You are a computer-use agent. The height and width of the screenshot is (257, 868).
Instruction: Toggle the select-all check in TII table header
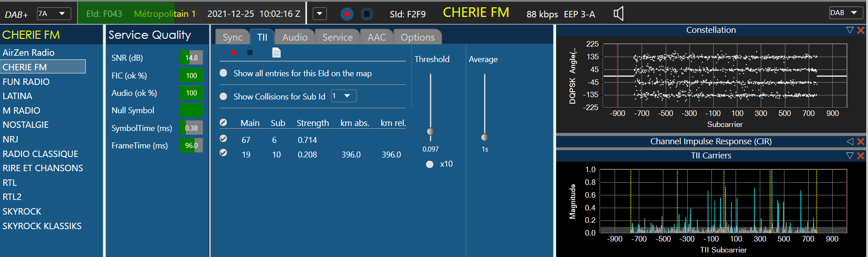tap(223, 122)
